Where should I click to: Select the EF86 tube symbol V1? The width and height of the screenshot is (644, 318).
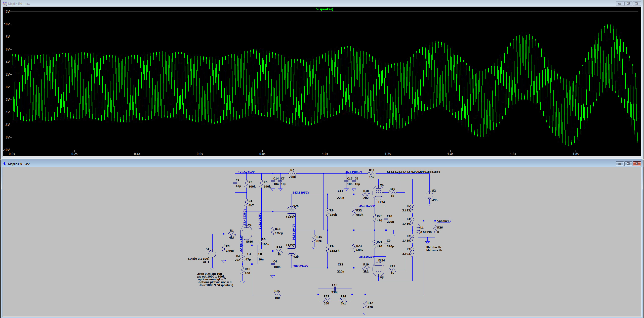[246, 233]
